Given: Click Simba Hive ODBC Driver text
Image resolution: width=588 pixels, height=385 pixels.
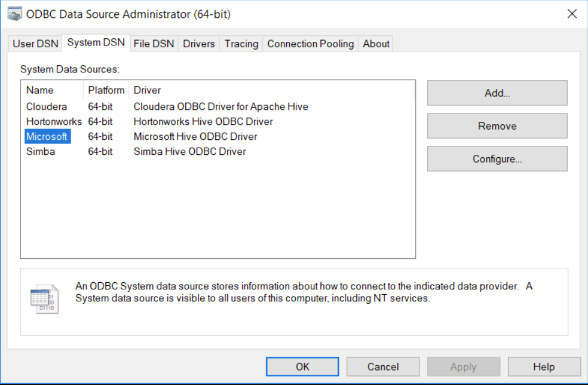Looking at the screenshot, I should tap(190, 152).
